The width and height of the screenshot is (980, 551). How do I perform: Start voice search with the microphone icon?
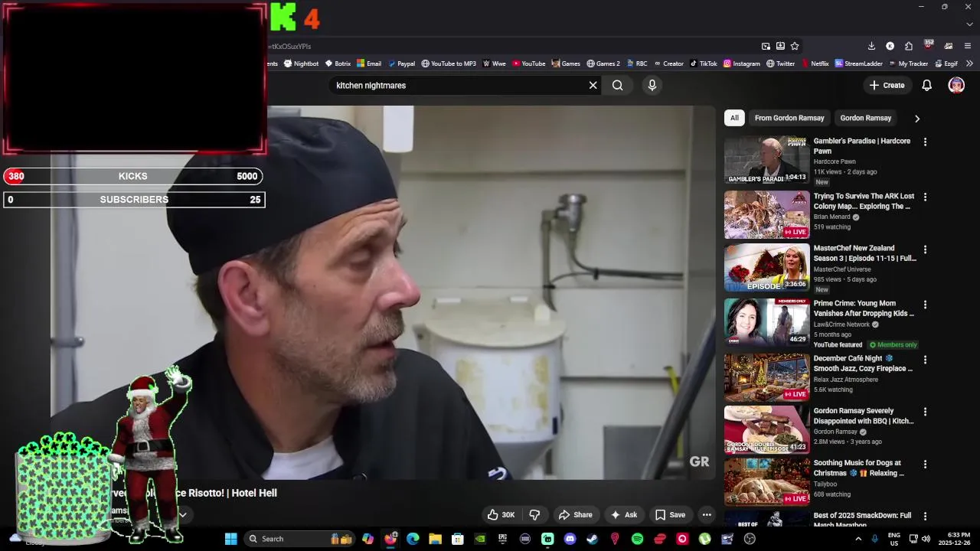pyautogui.click(x=652, y=86)
